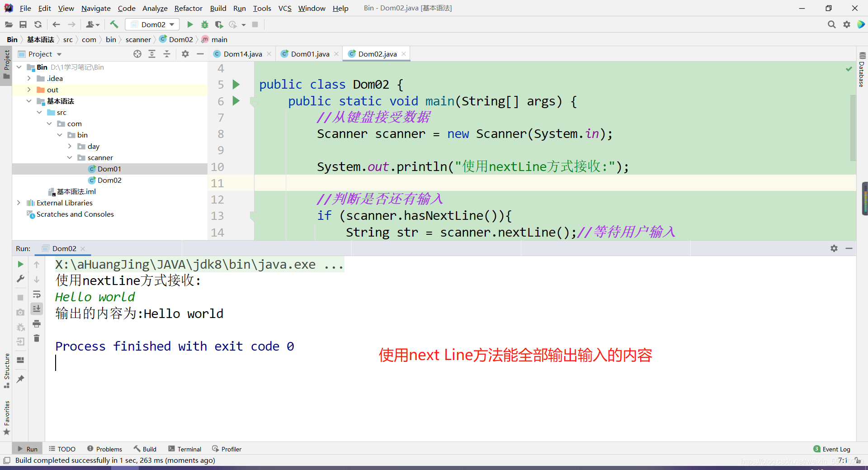Run Dom02 with the green play icon
This screenshot has width=868, height=470.
[190, 24]
